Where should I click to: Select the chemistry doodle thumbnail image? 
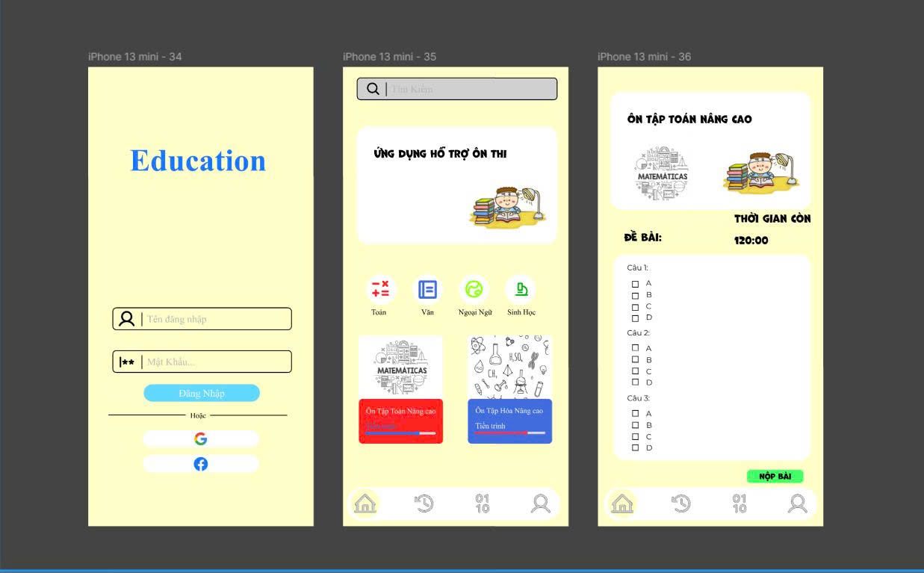point(510,367)
